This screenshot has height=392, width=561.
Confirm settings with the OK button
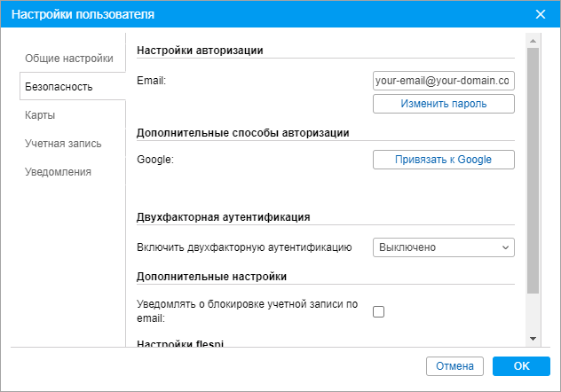(521, 366)
